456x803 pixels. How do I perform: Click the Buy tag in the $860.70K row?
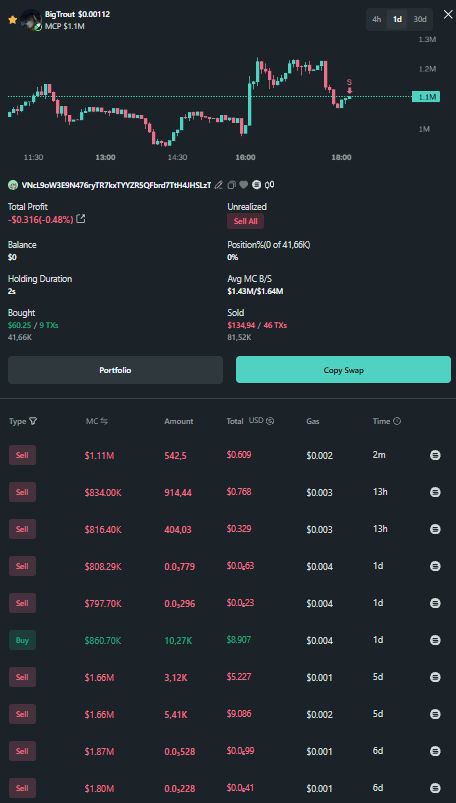point(23,640)
